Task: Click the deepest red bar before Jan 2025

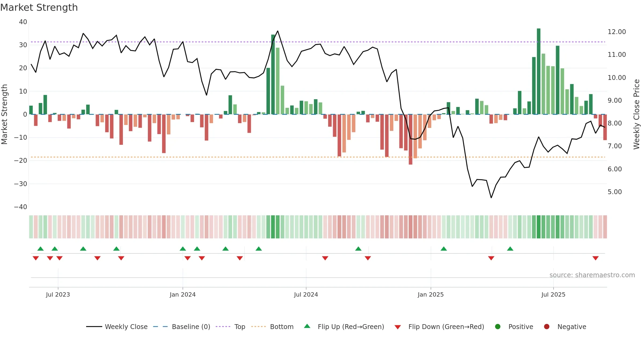Action: pyautogui.click(x=411, y=139)
